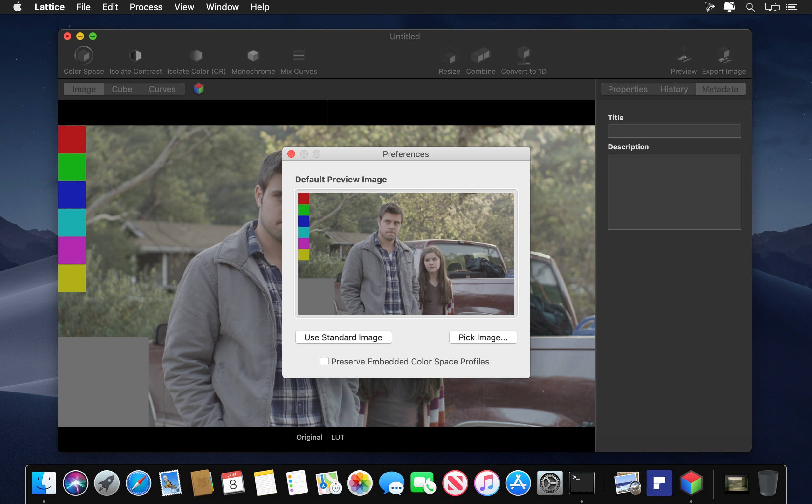The height and width of the screenshot is (504, 812).
Task: Launch Siri from the Dock
Action: (x=75, y=482)
